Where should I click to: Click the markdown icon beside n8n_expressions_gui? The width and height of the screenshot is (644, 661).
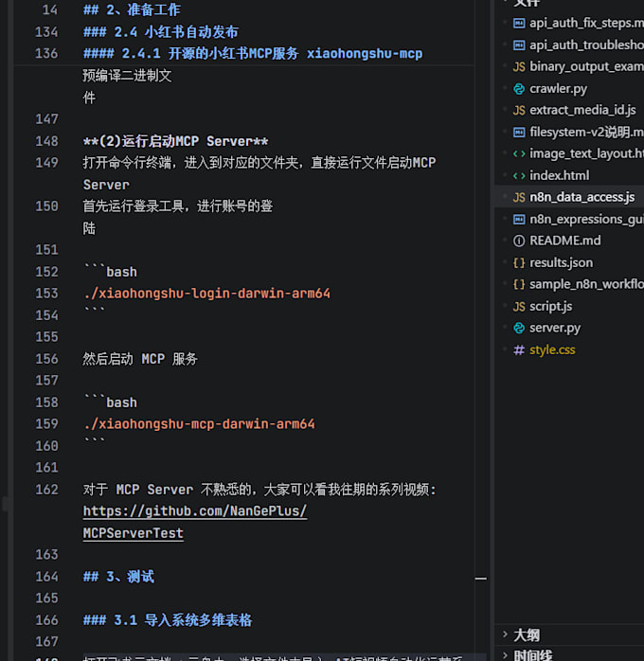point(519,219)
